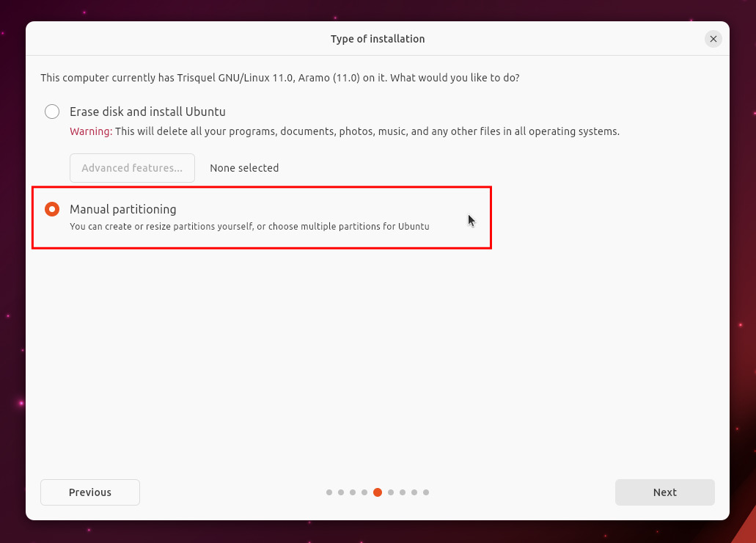Close the installer window with X
756x543 pixels.
point(713,39)
